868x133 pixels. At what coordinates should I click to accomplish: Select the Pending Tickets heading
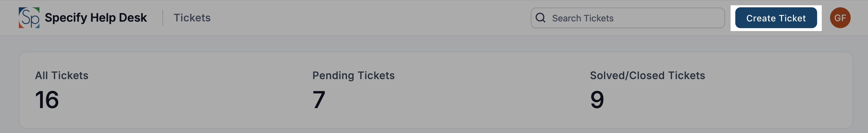point(353,76)
